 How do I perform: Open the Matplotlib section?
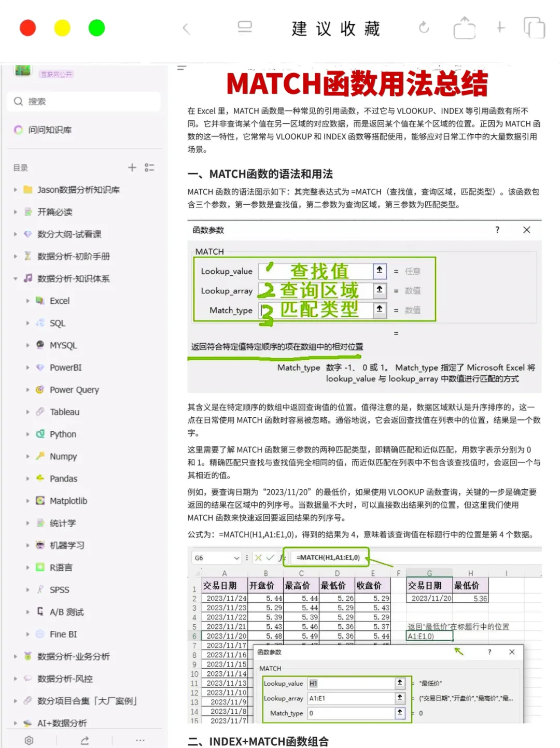point(68,501)
